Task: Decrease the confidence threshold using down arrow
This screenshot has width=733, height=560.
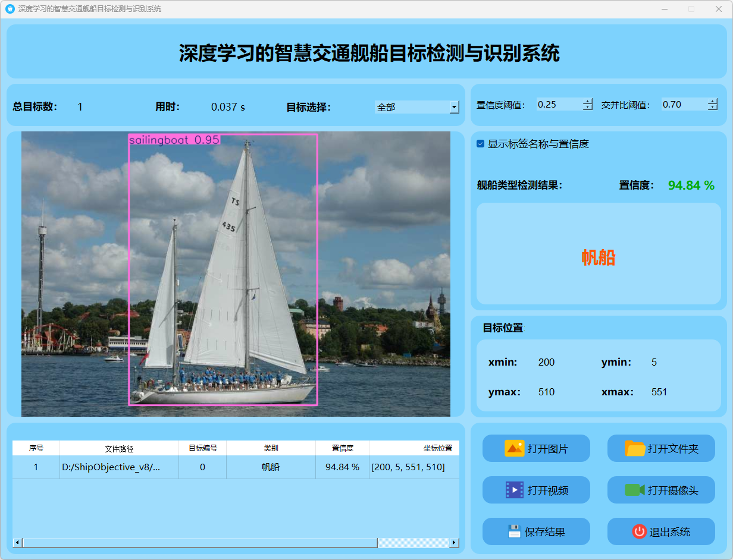Action: pos(588,108)
